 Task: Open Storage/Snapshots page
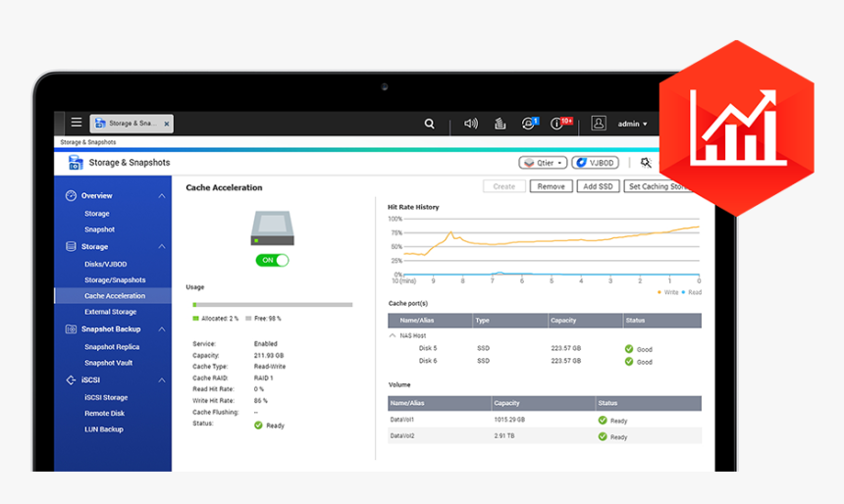click(x=115, y=279)
